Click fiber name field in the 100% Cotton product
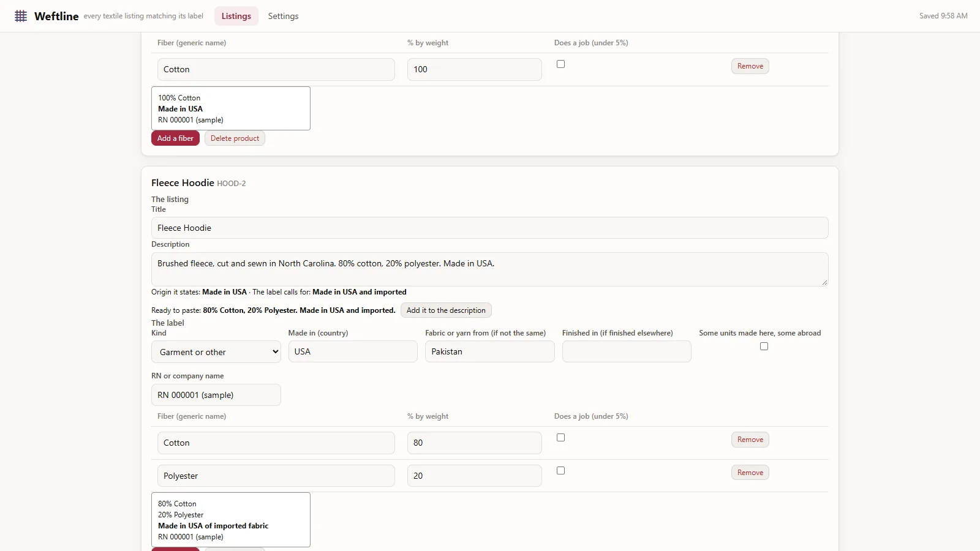Viewport: 980px width, 551px height. tap(276, 69)
